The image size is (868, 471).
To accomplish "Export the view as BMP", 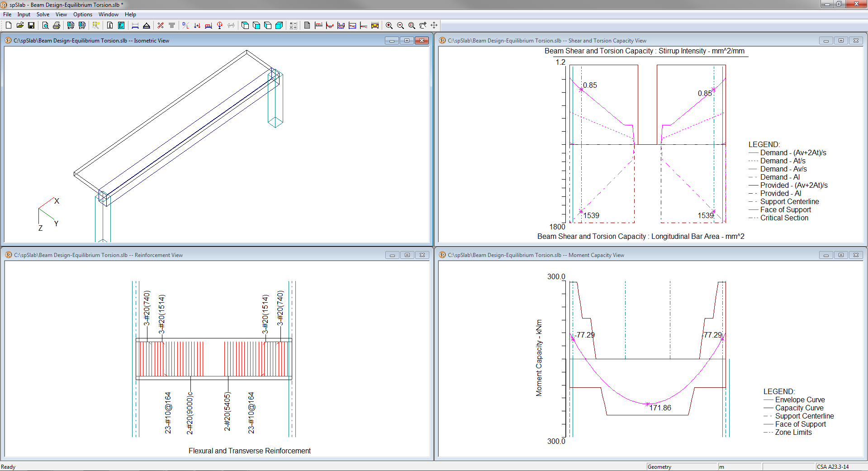I will point(71,25).
